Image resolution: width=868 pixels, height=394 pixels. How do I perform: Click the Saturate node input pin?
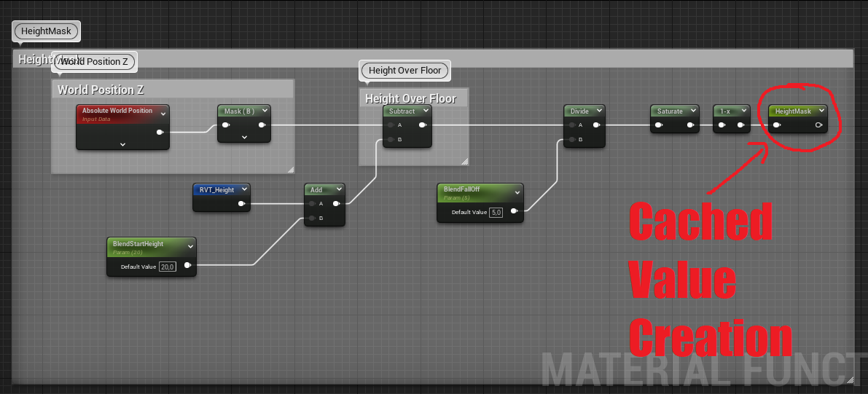(x=659, y=125)
